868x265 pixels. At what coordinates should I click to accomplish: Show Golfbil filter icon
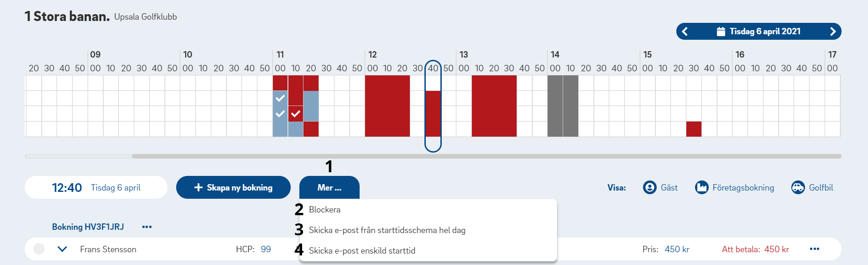pos(798,187)
